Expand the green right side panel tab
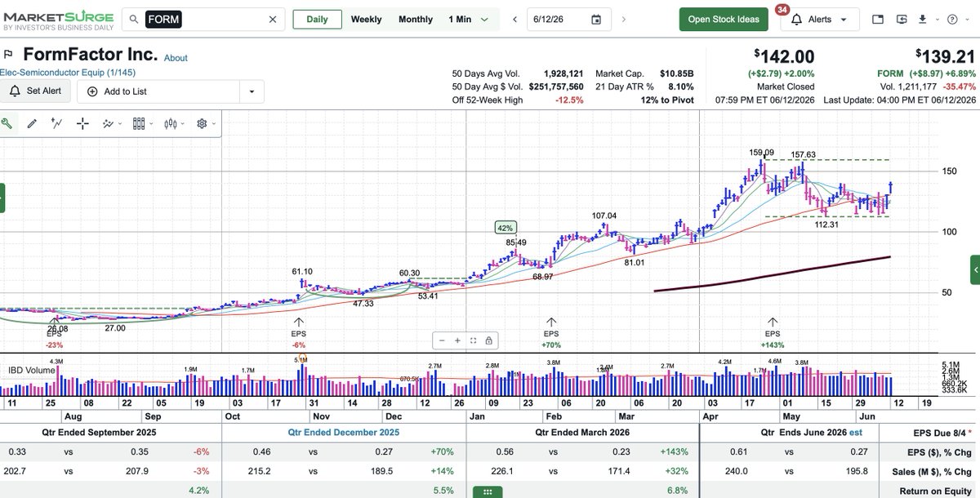980x498 pixels. point(975,269)
